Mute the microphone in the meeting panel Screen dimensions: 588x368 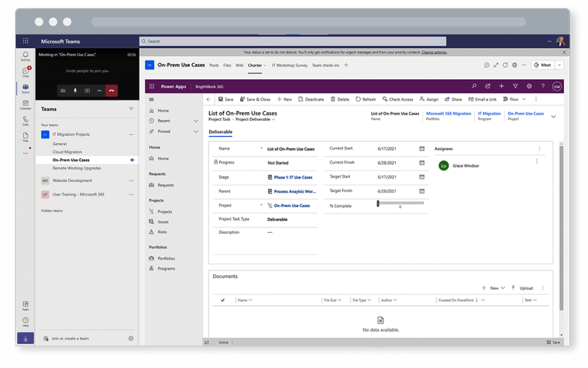(x=75, y=90)
